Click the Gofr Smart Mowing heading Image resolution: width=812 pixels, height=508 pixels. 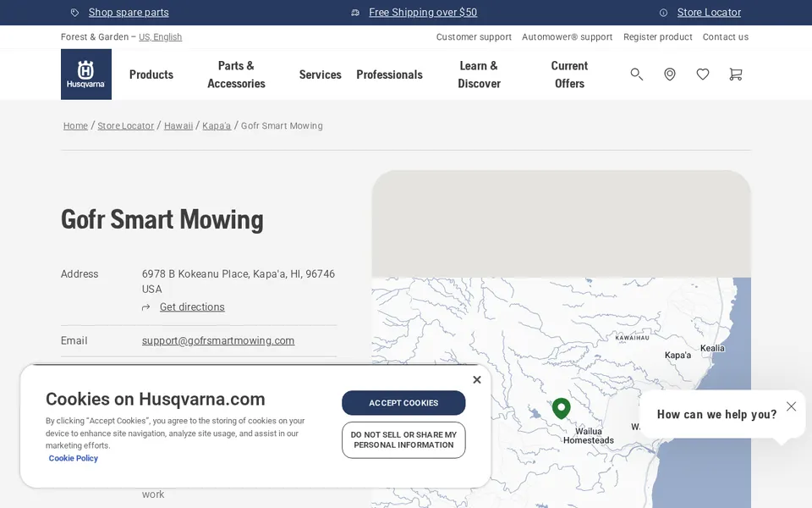[x=162, y=220]
